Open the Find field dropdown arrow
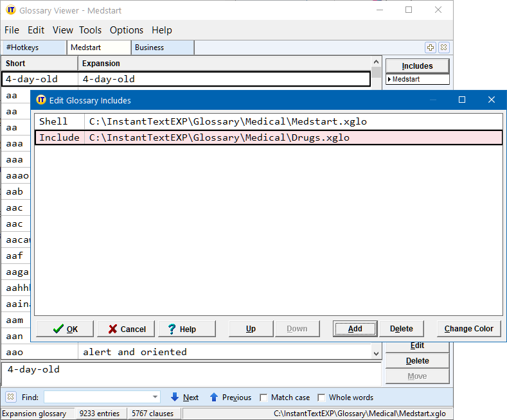 [x=155, y=398]
